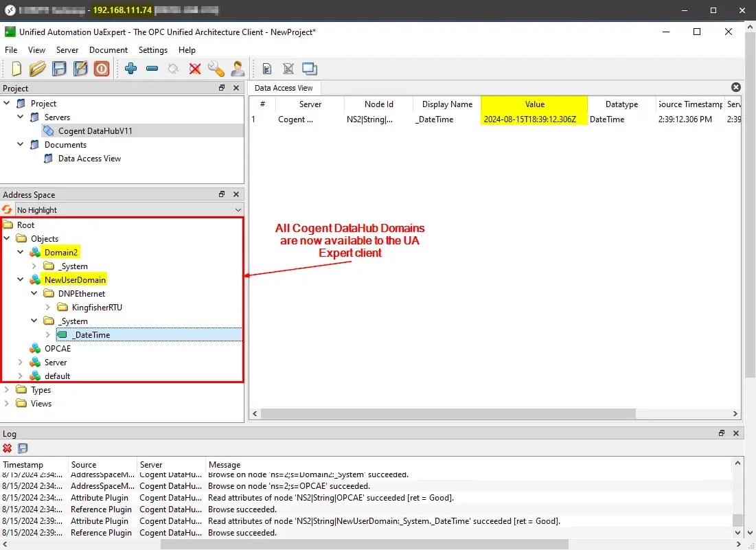Remove the server with the blue minus icon
The height and width of the screenshot is (550, 756).
coord(152,69)
